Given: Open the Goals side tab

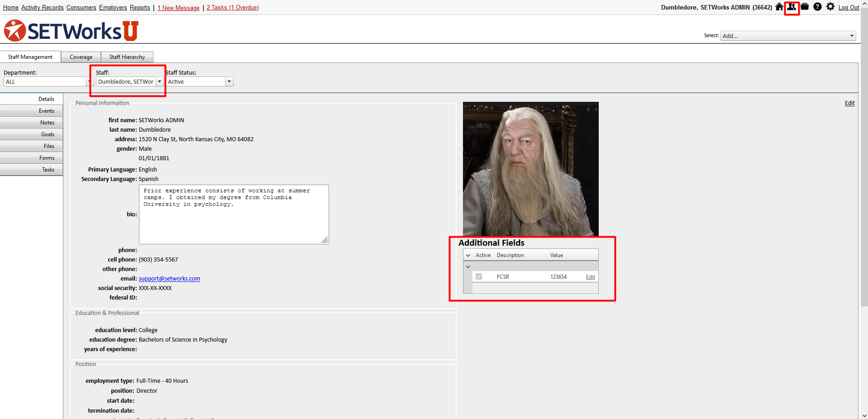Looking at the screenshot, I should [31, 134].
